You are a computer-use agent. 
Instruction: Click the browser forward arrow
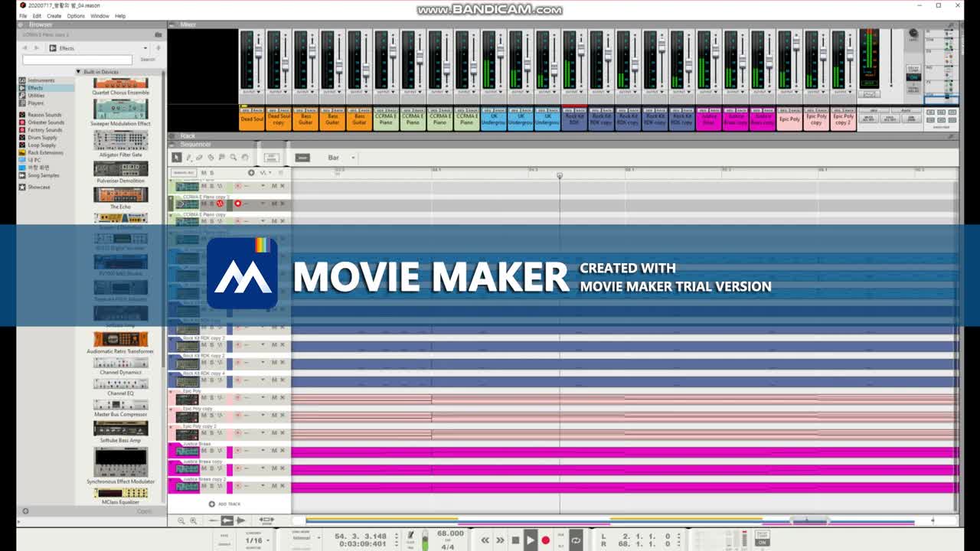coord(36,48)
